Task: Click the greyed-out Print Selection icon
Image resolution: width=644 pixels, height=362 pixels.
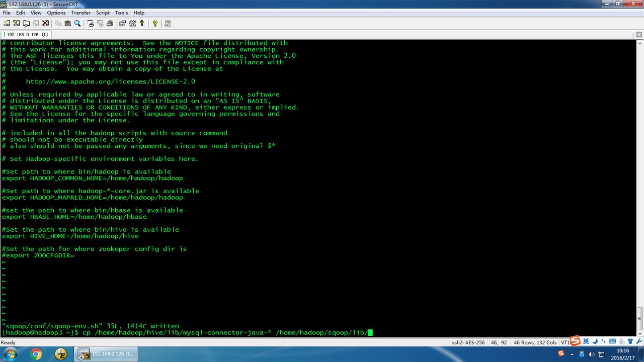Action: 100,23
